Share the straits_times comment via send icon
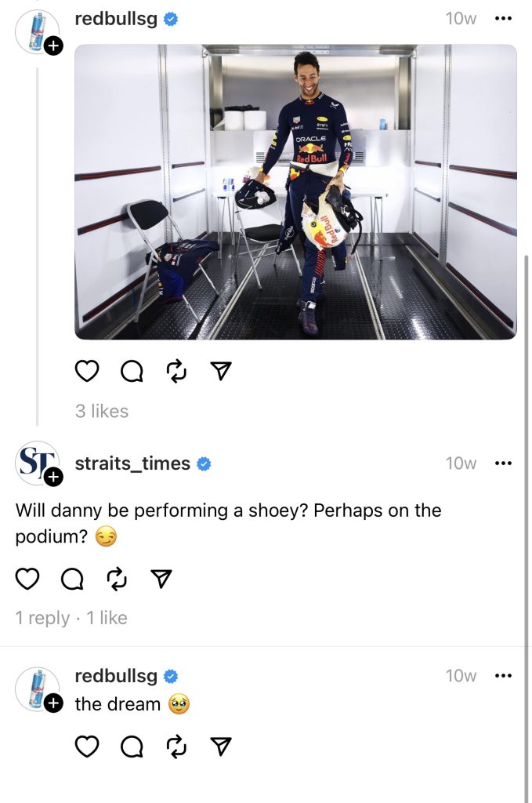Screen dimensions: 532x803 coord(161,579)
